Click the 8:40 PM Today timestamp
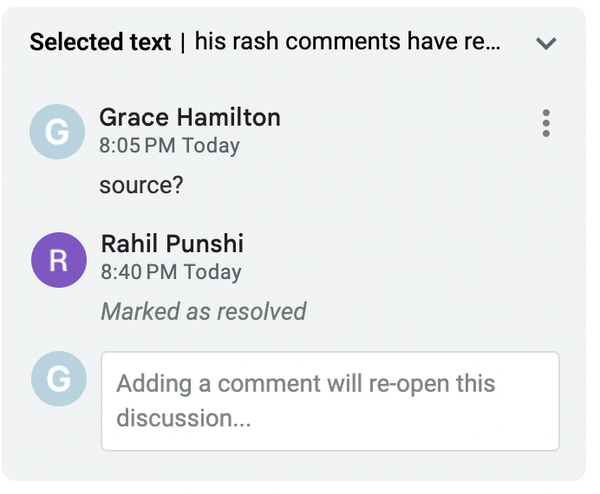This screenshot has height=494, width=600. point(171,272)
